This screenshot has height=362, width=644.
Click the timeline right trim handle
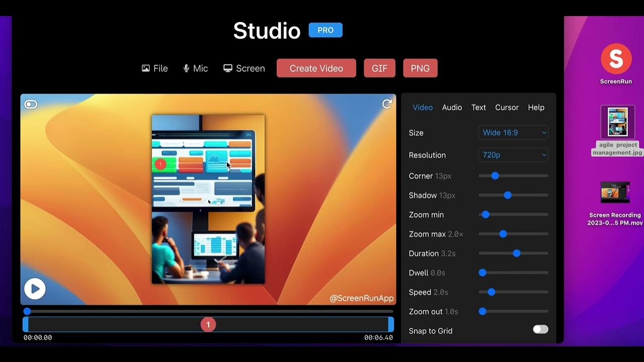coord(391,324)
